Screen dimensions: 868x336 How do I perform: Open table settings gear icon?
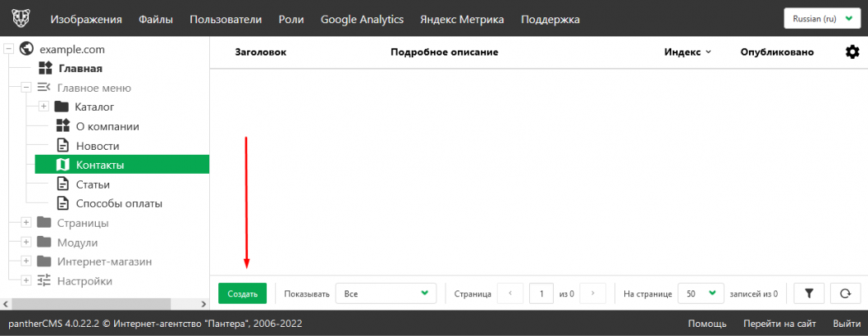pyautogui.click(x=852, y=52)
